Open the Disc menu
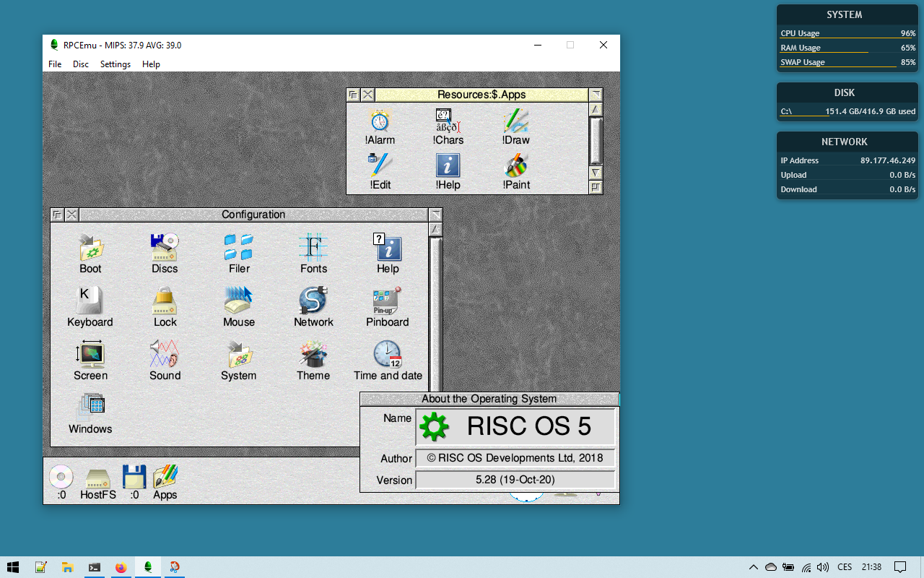This screenshot has height=578, width=924. click(x=81, y=64)
